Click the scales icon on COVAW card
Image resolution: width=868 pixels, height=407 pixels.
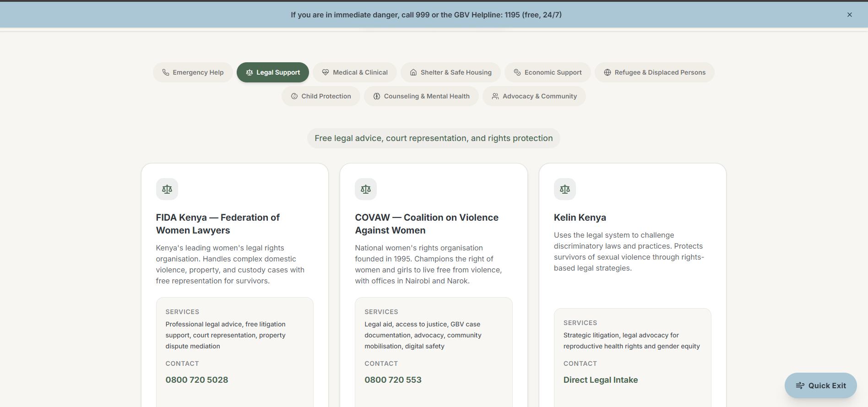(x=366, y=189)
